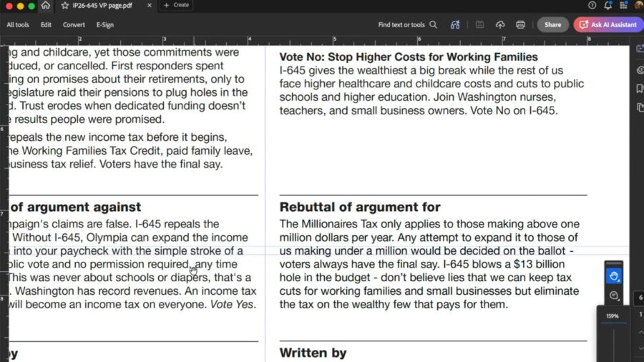Image resolution: width=644 pixels, height=362 pixels.
Task: Click the italic 'Vote Yes.' text
Action: coord(233,305)
